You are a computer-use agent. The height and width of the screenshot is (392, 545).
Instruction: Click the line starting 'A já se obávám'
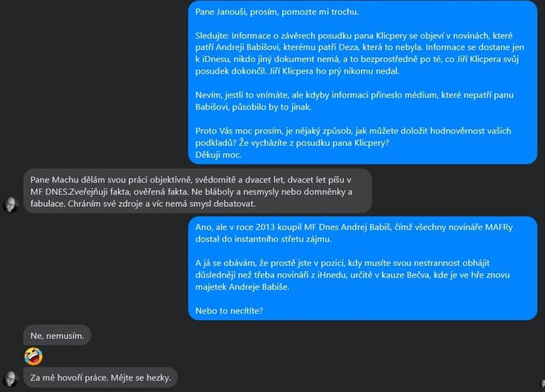pos(357,263)
